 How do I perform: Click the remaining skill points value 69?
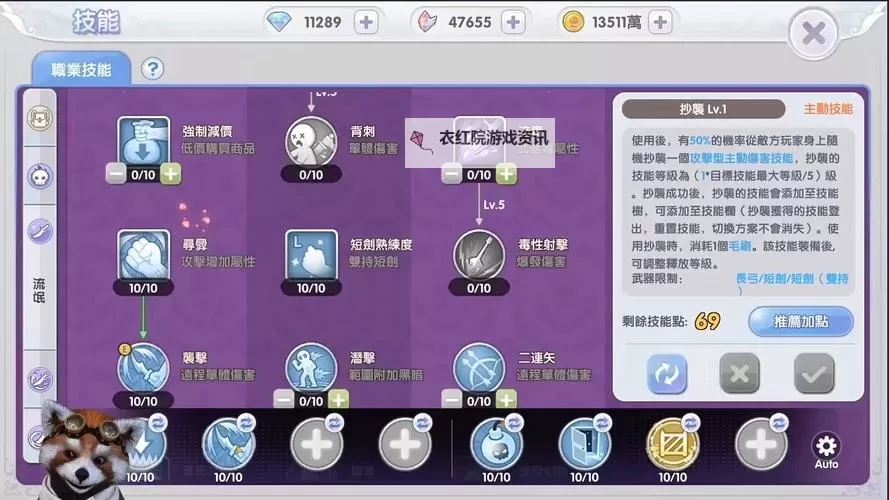[x=707, y=321]
